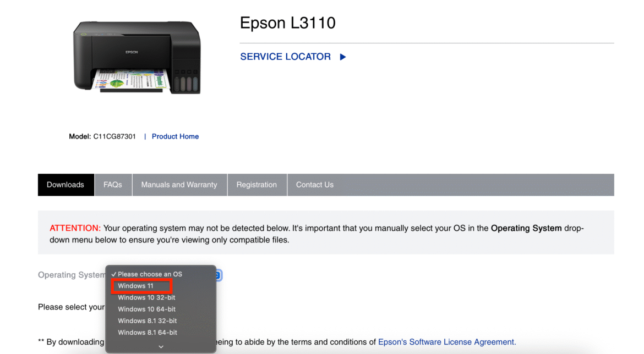The height and width of the screenshot is (354, 644).
Task: Choose Windows 10 64-bit operating system
Action: 146,309
